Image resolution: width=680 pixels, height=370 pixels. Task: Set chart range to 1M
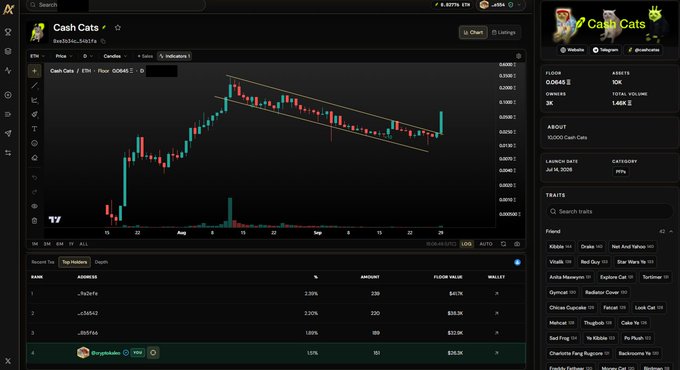coord(35,244)
